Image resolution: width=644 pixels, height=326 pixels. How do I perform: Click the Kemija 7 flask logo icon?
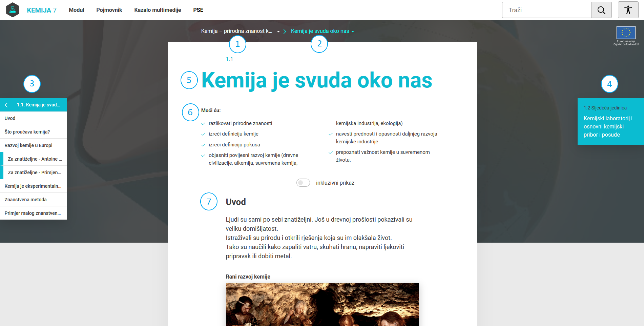(13, 10)
